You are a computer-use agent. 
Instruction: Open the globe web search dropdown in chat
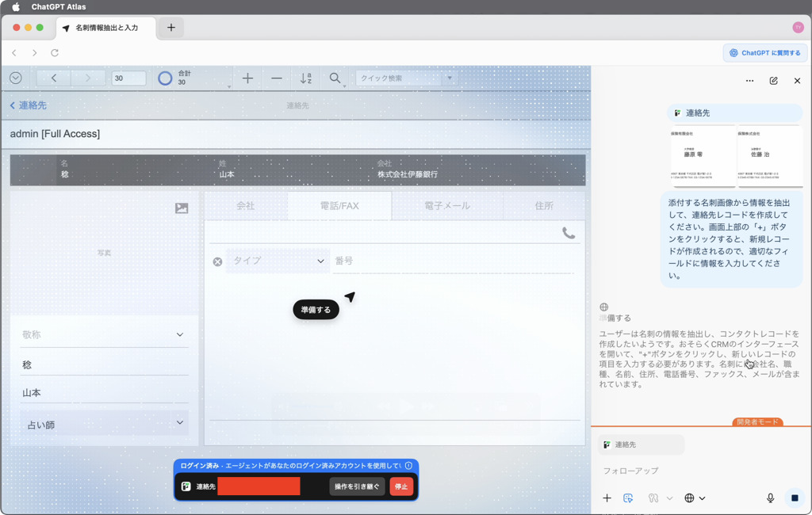coord(694,498)
